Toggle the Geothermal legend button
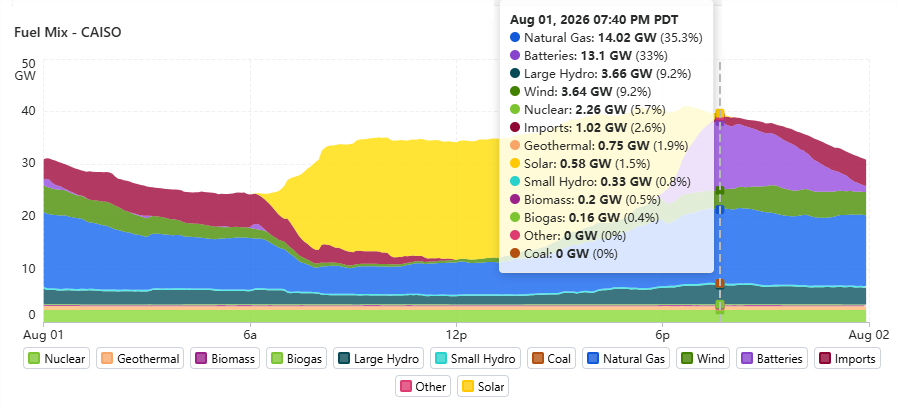The width and height of the screenshot is (897, 404). tap(140, 359)
